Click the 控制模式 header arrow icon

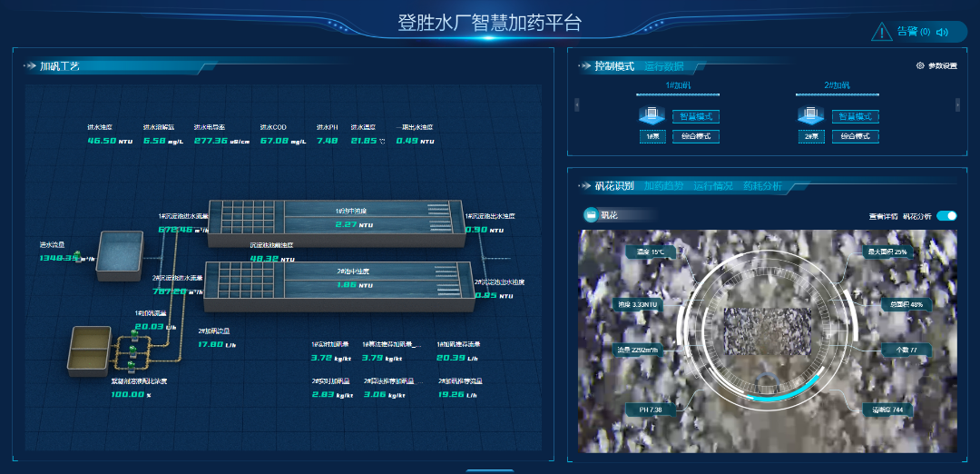point(584,65)
